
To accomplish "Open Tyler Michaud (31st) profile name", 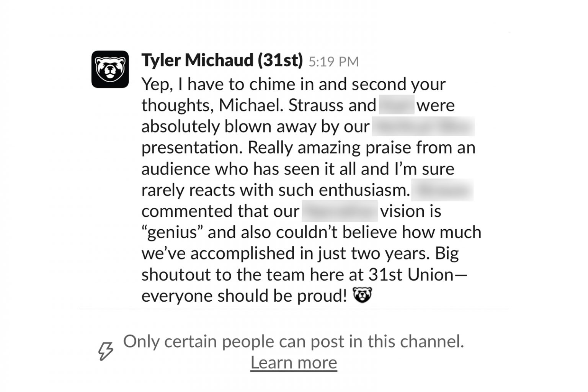I will pyautogui.click(x=222, y=60).
